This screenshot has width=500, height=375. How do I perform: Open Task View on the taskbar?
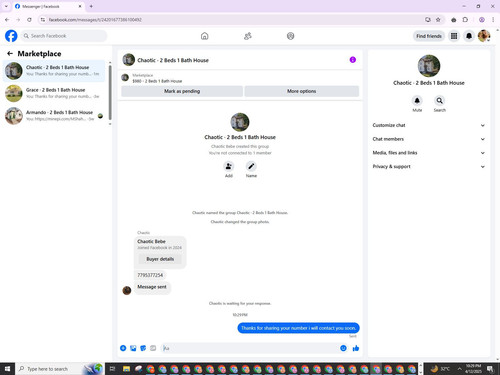113,369
